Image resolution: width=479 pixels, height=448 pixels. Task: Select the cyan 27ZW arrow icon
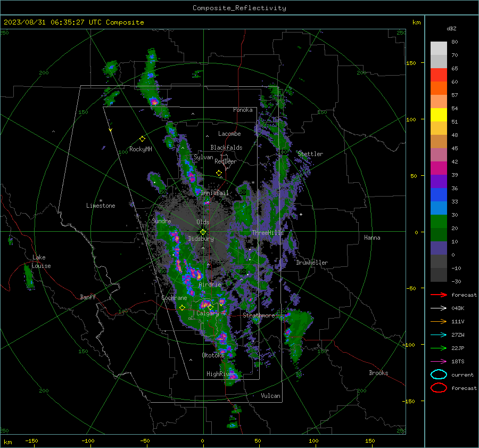click(439, 335)
